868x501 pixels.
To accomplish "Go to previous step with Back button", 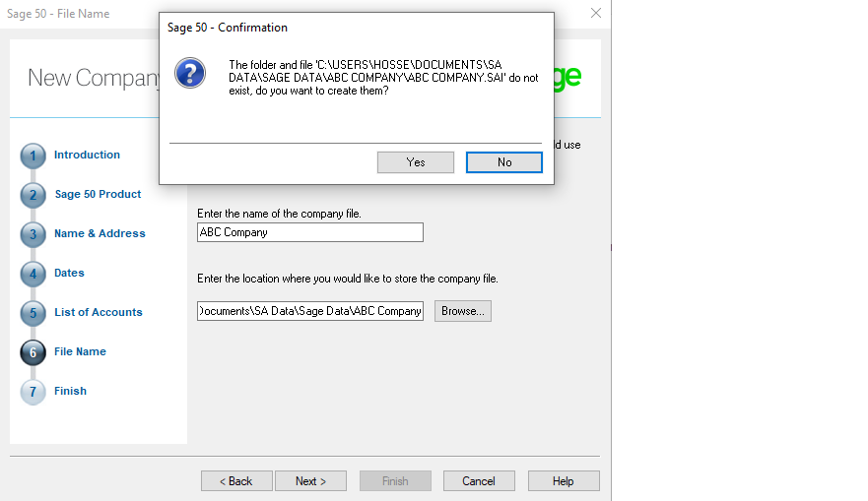I will (x=236, y=481).
